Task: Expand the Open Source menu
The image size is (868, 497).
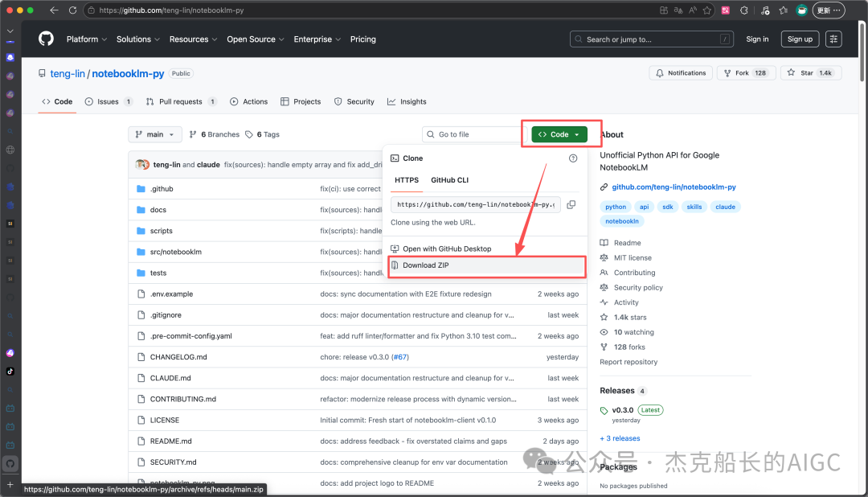Action: (256, 39)
